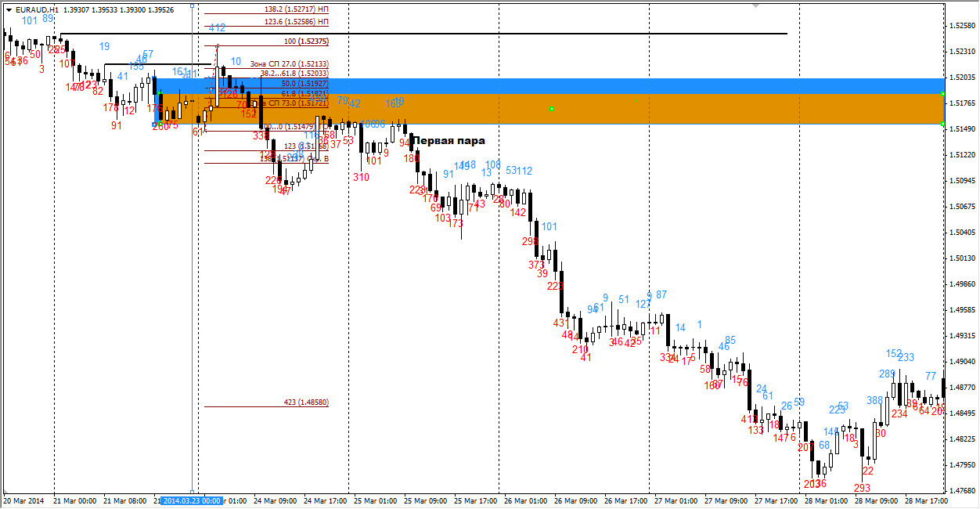Click the 28 Mar 17:00 time axis label

pyautogui.click(x=927, y=500)
